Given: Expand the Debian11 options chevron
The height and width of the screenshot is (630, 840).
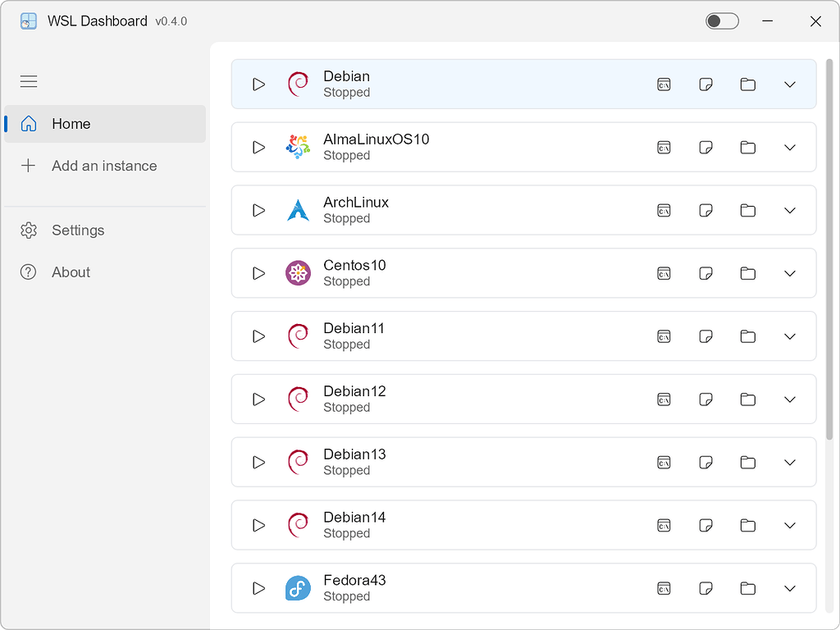Looking at the screenshot, I should (790, 336).
